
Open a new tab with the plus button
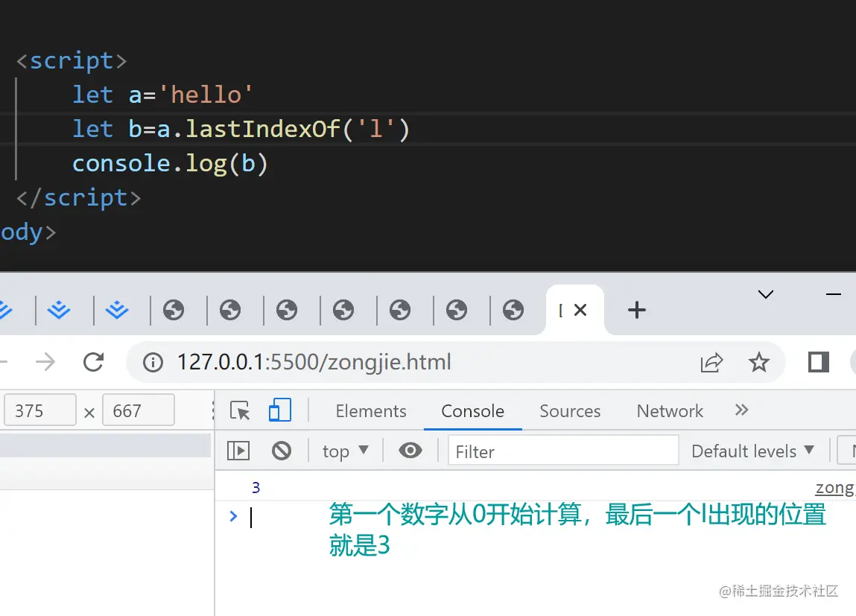coord(636,310)
